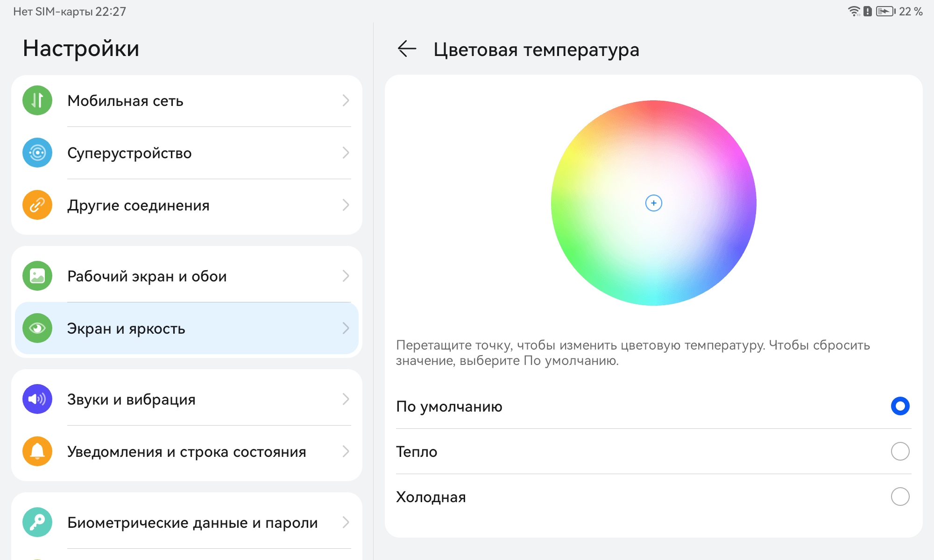Click the Суперустройство blue icon
The image size is (934, 560).
tap(37, 153)
